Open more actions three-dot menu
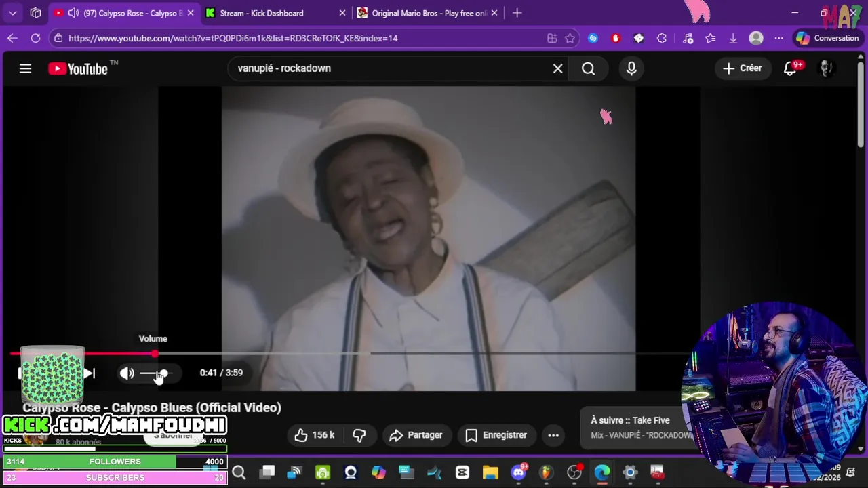This screenshot has width=868, height=488. pyautogui.click(x=553, y=435)
